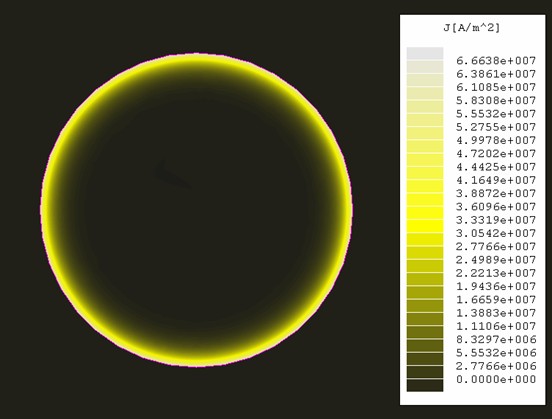Click the 0.0000e+000 legend value label
This screenshot has height=419, width=552.
pyautogui.click(x=496, y=380)
